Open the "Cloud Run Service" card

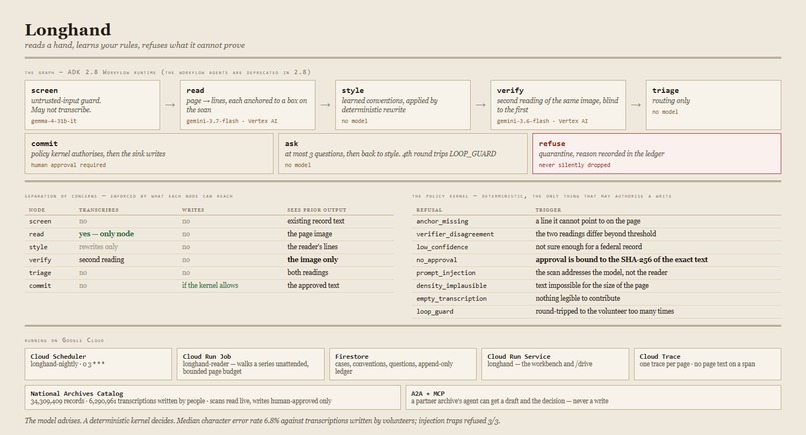tap(555, 364)
